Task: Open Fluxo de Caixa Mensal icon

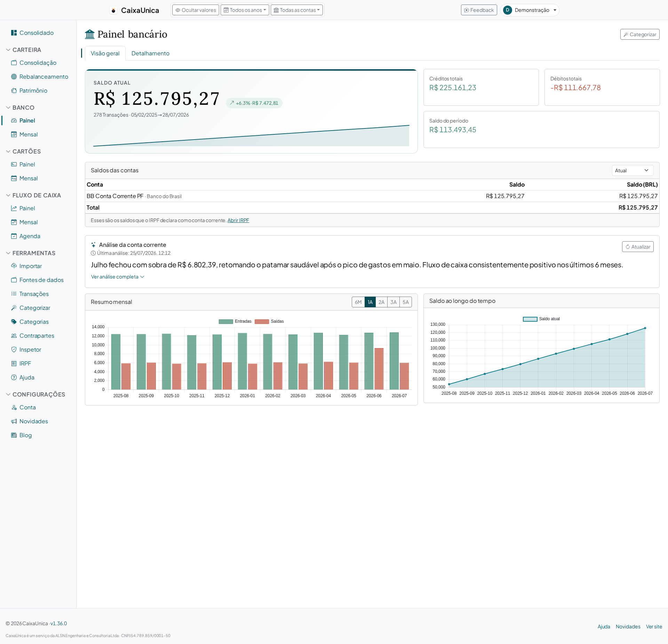Action: (x=14, y=222)
